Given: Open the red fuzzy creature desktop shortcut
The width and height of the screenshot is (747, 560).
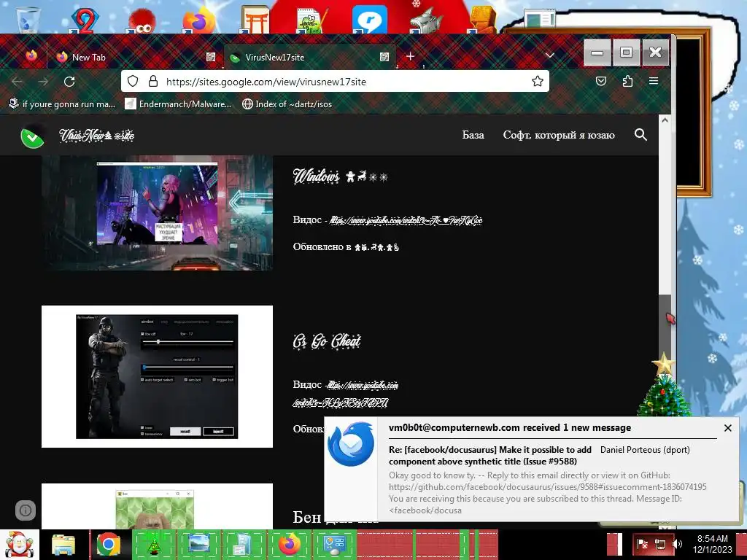Looking at the screenshot, I should pyautogui.click(x=141, y=21).
